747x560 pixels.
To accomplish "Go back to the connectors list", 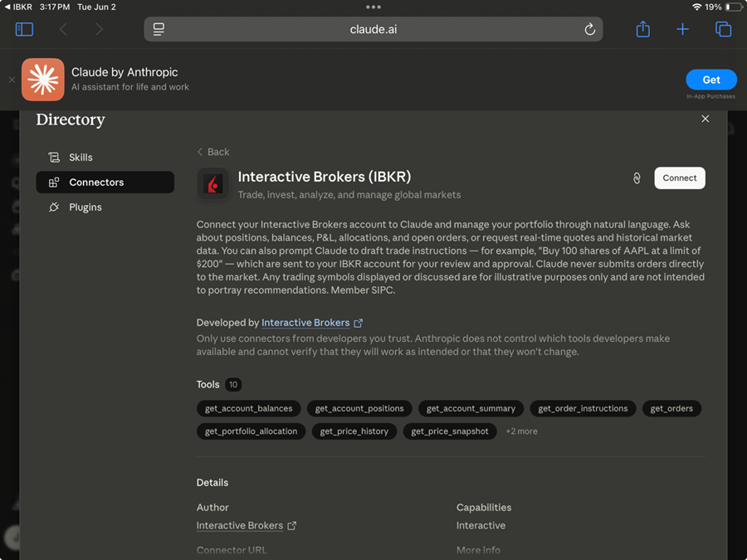I will (x=213, y=152).
